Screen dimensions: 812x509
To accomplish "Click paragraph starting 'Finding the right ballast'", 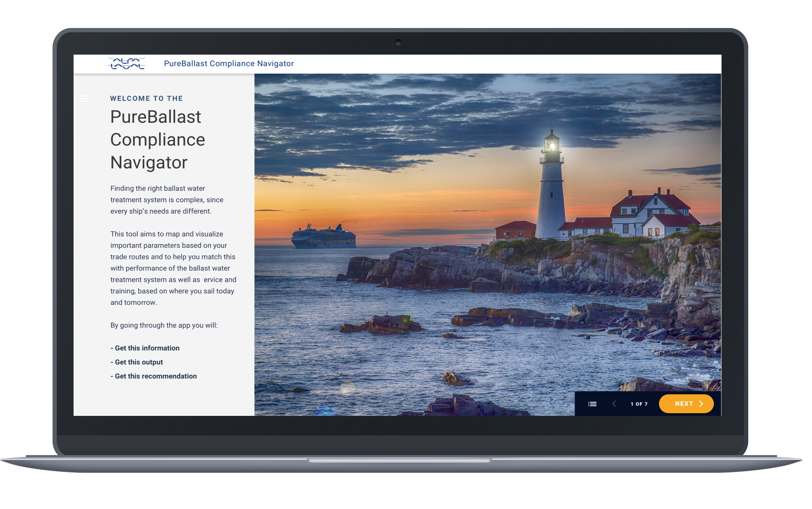I will [167, 200].
